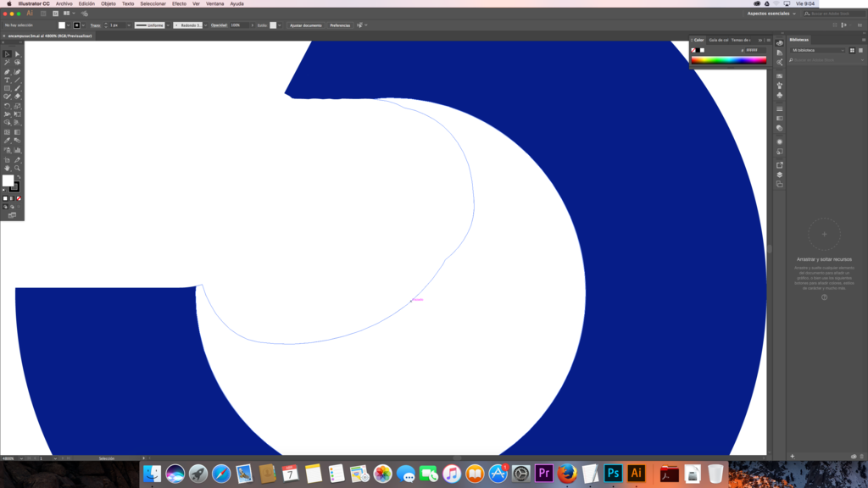Open the Archivo menu
This screenshot has width=868, height=488.
[x=64, y=4]
